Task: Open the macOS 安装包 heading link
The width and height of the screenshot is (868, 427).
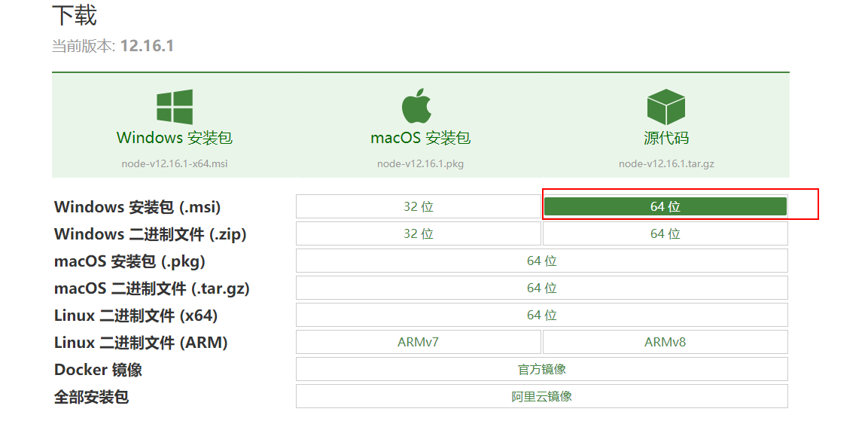Action: tap(421, 137)
